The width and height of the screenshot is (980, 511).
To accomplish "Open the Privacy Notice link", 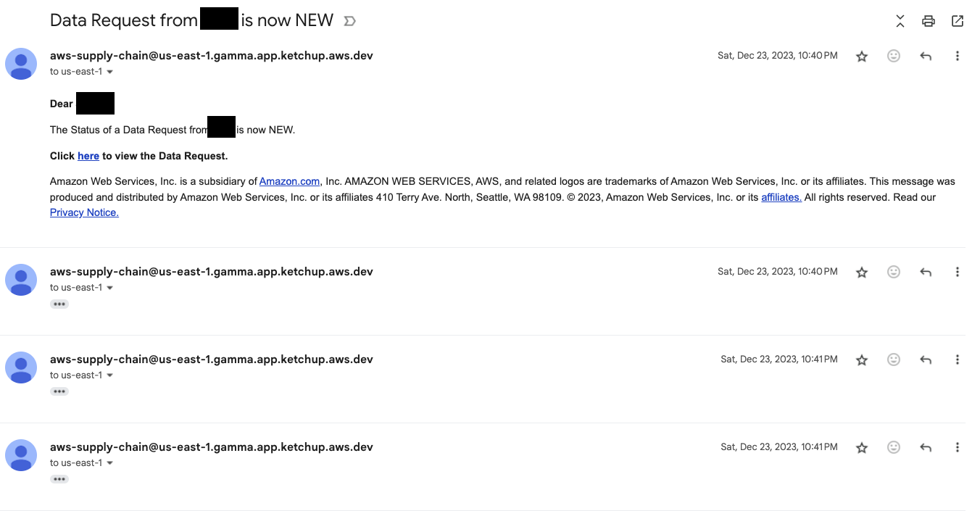I will (x=84, y=212).
